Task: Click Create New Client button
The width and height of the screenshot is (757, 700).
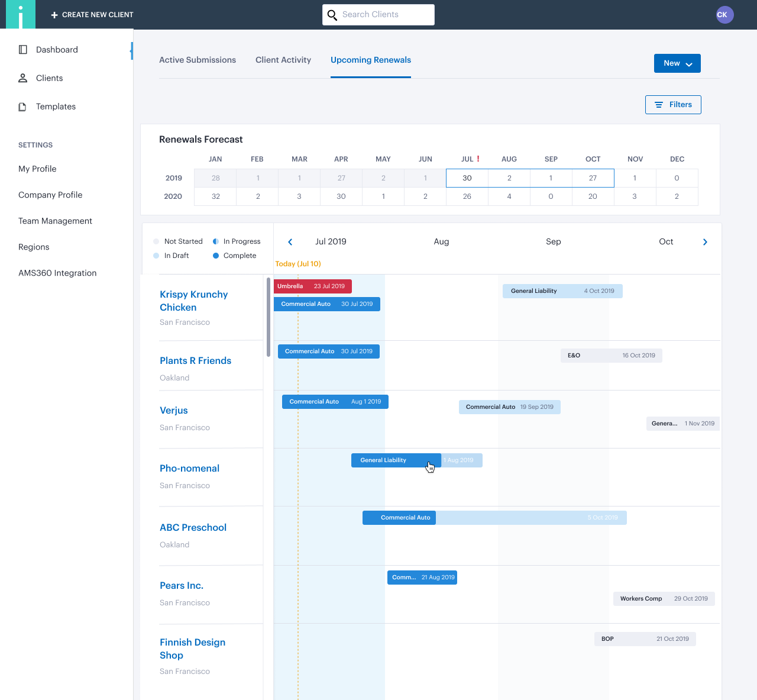Action: tap(92, 15)
